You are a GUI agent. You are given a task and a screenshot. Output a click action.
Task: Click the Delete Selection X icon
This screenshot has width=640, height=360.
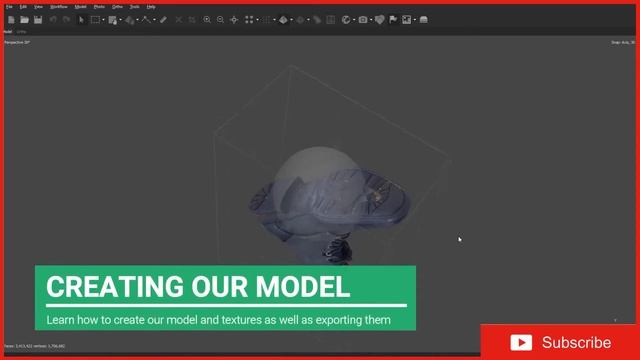tap(178, 20)
